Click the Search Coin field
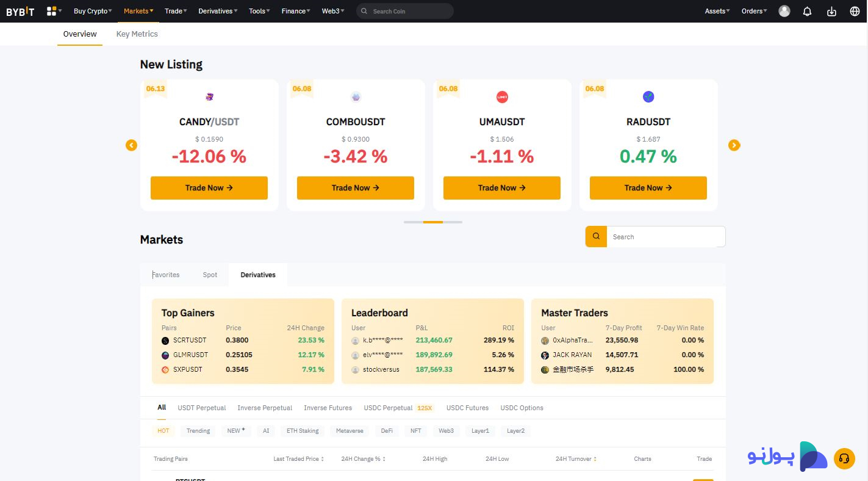This screenshot has height=481, width=868. 405,11
